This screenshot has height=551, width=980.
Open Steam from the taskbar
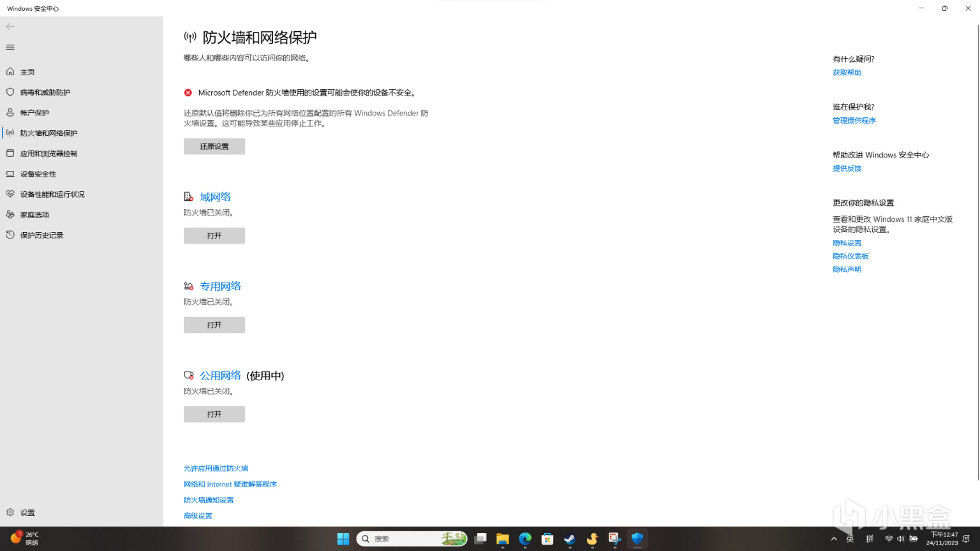[x=570, y=539]
